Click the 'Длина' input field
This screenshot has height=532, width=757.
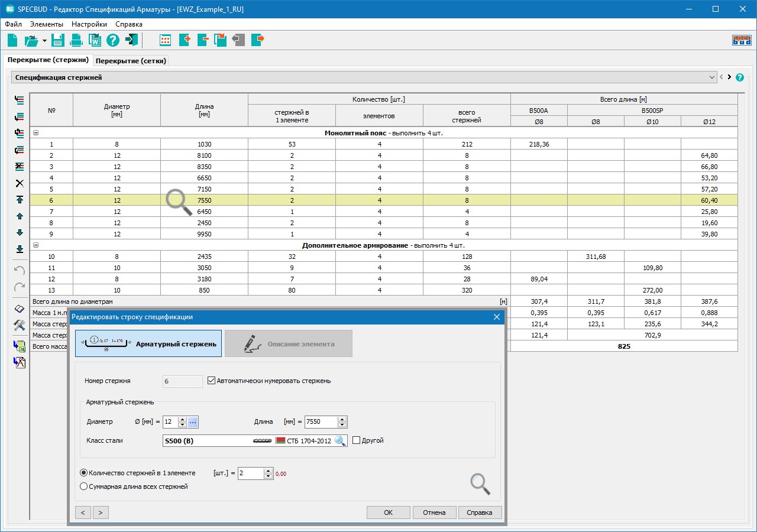320,422
